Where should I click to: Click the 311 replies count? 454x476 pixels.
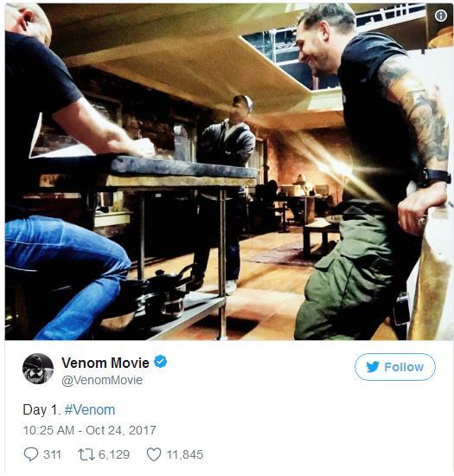pos(53,454)
